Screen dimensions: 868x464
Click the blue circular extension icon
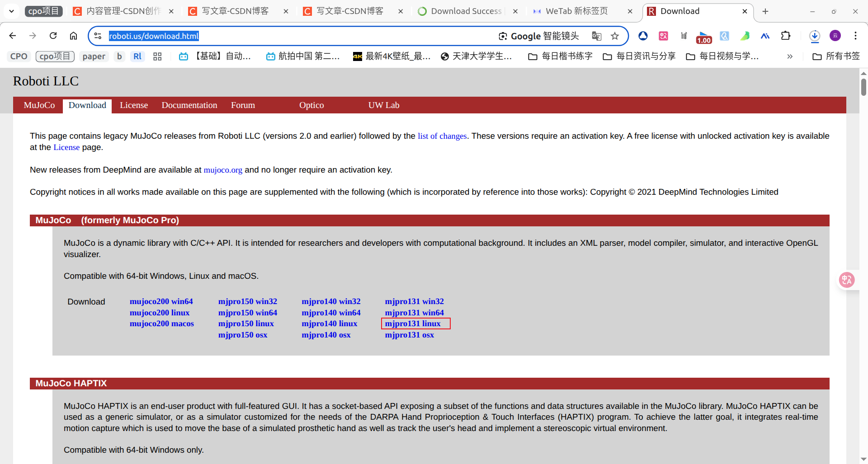click(643, 36)
